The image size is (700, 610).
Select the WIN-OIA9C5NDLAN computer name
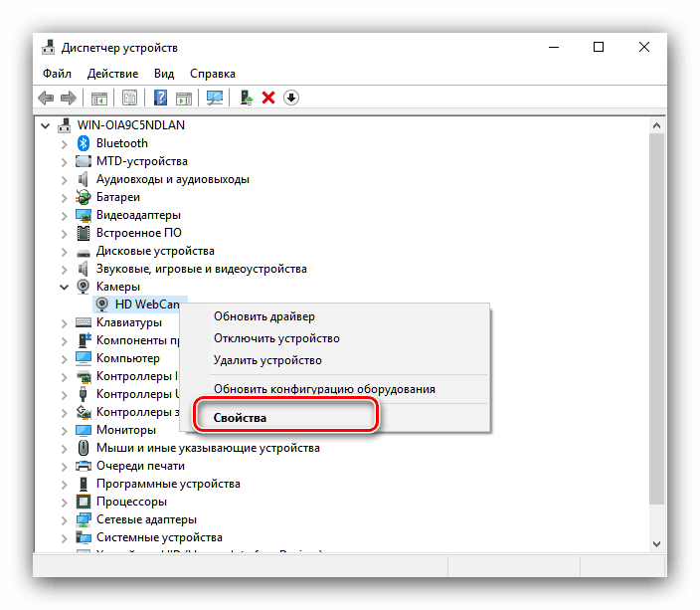131,125
